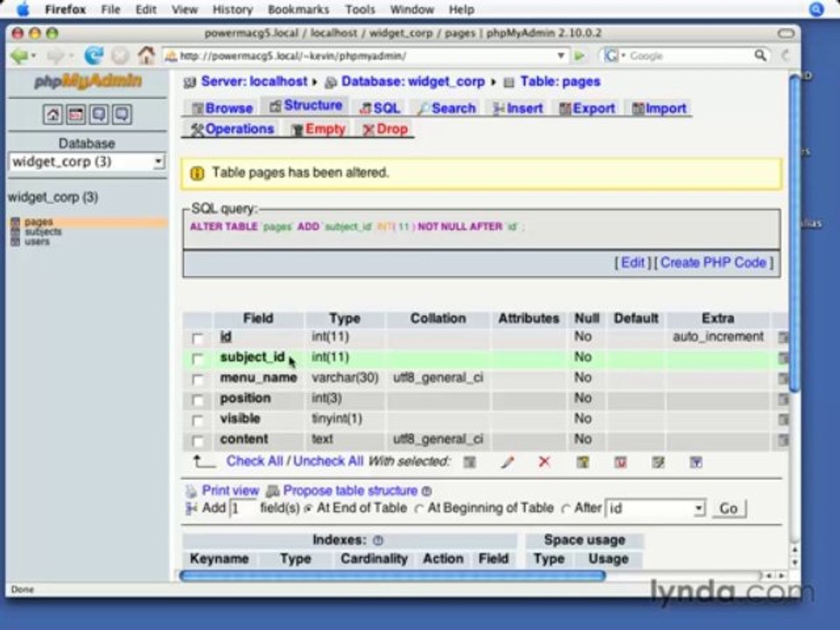Click the Empty table tab
Screen dimensions: 840x630
point(318,129)
